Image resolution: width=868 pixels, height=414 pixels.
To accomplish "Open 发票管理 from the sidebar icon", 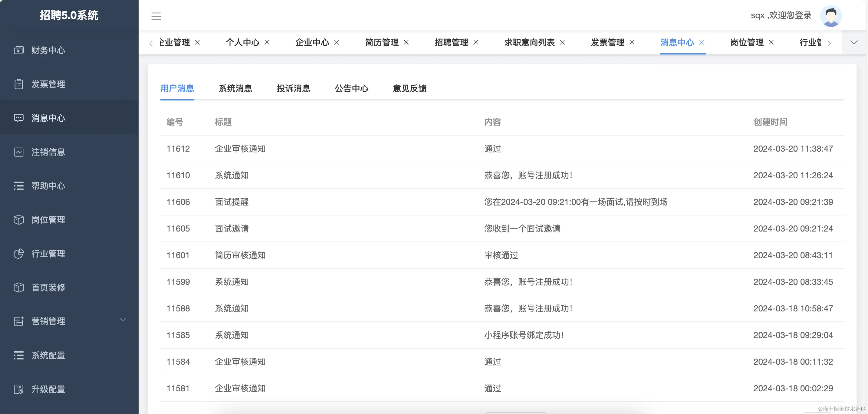I will click(18, 84).
